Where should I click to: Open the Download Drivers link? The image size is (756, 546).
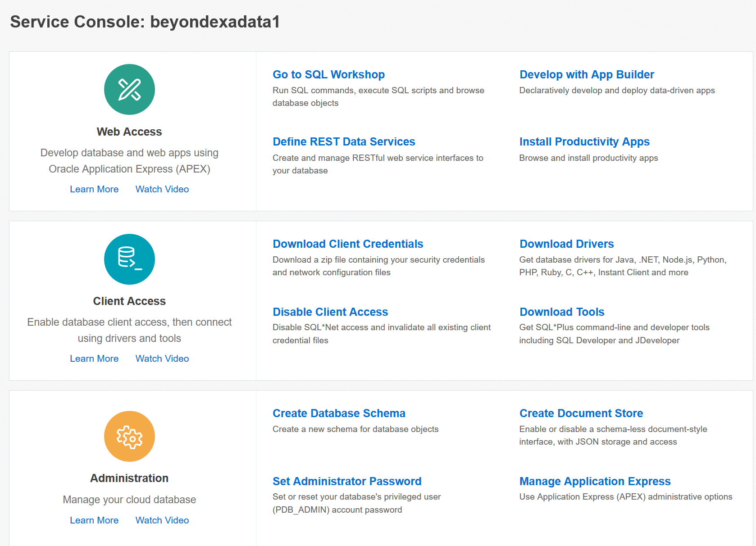click(x=566, y=244)
